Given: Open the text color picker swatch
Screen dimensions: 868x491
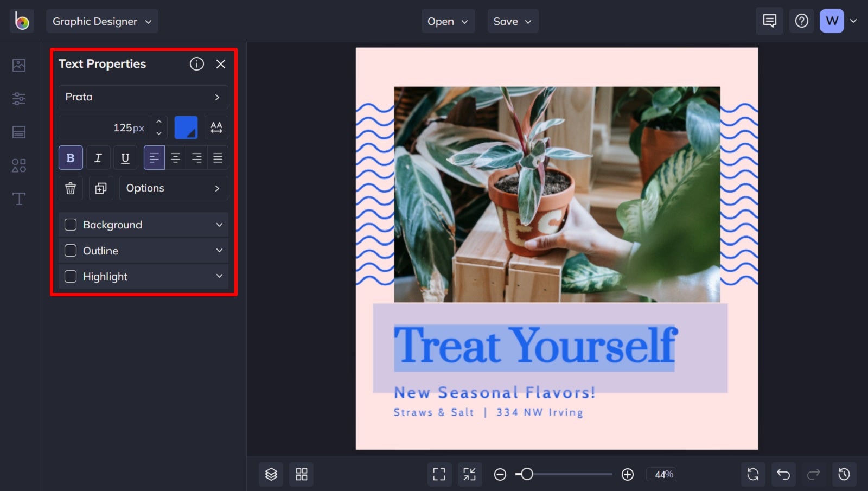Looking at the screenshot, I should (186, 127).
